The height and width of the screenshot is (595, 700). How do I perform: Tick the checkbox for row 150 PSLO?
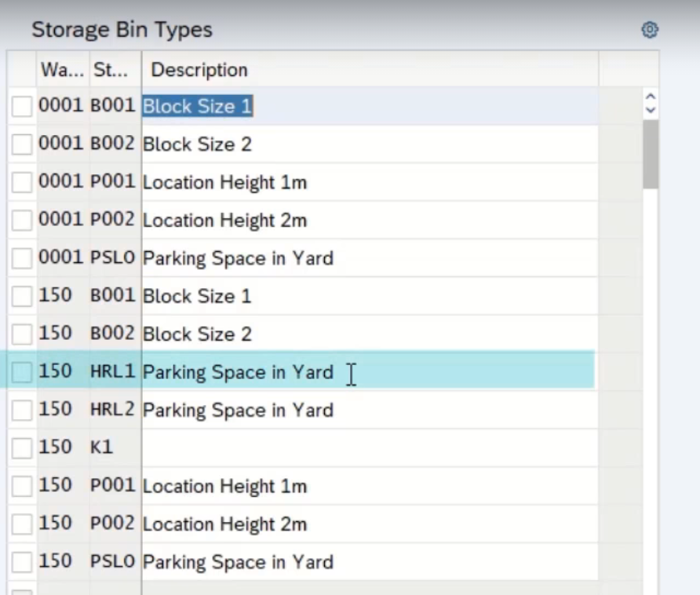coord(22,562)
